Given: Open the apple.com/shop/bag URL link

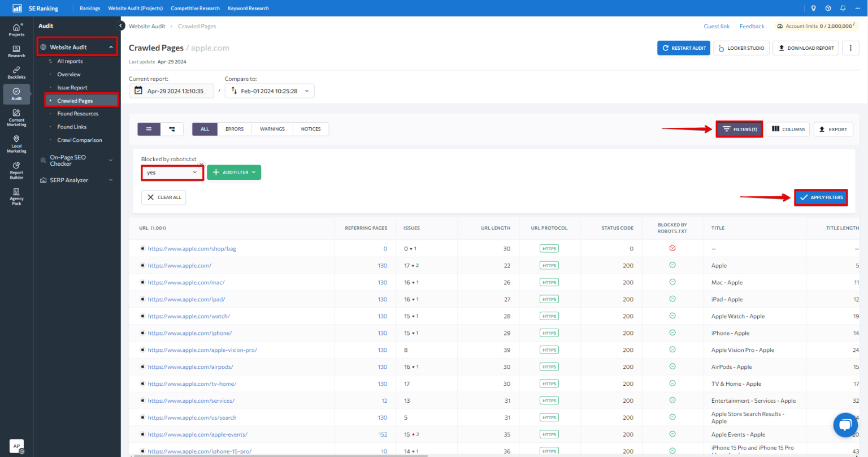Looking at the screenshot, I should point(192,249).
